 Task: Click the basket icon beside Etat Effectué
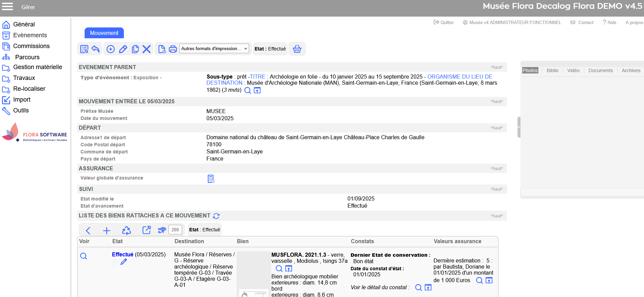(297, 49)
